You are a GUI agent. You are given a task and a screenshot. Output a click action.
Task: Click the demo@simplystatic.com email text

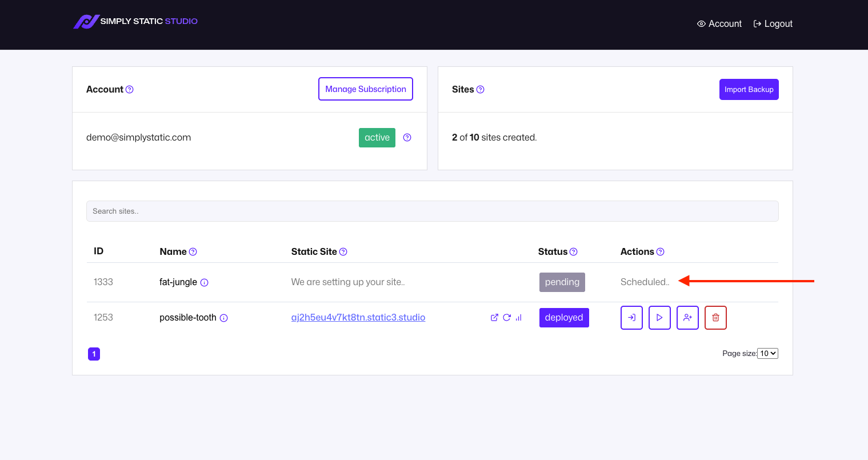139,138
